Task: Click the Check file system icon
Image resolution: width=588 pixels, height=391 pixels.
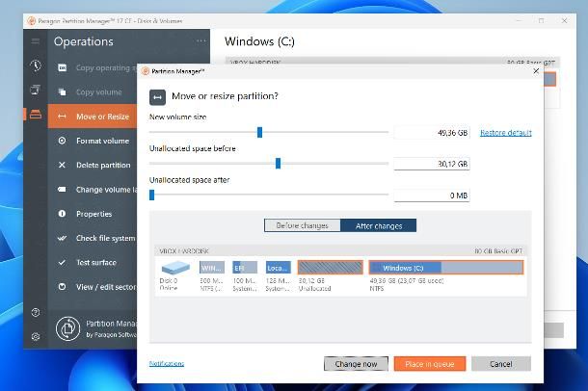Action: click(x=63, y=238)
